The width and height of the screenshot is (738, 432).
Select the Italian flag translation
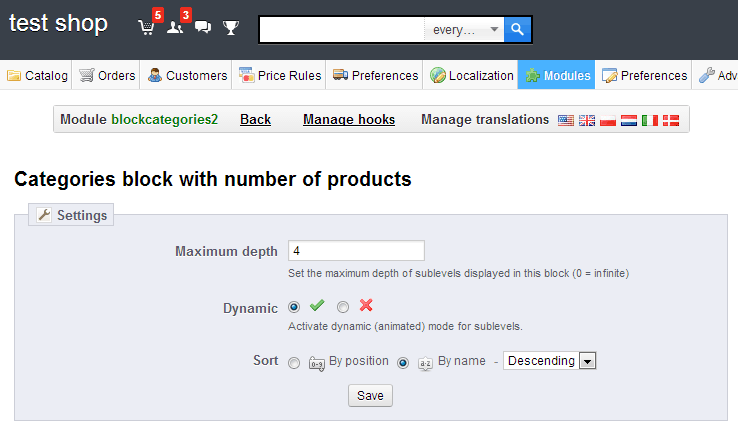coord(650,120)
